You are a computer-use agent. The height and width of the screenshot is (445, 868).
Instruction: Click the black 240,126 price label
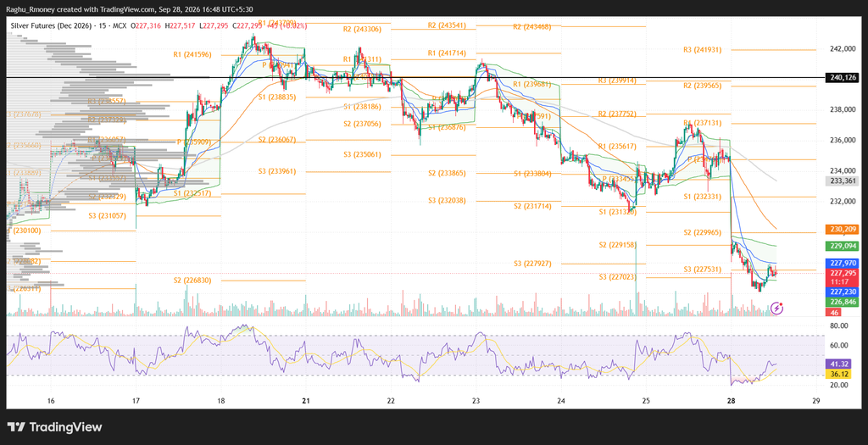coord(842,78)
